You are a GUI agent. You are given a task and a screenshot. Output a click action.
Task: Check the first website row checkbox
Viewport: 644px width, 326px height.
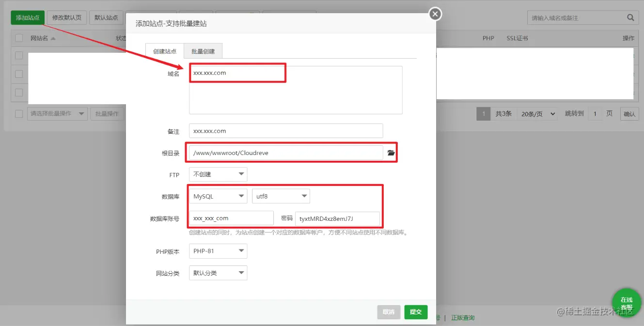coord(19,55)
